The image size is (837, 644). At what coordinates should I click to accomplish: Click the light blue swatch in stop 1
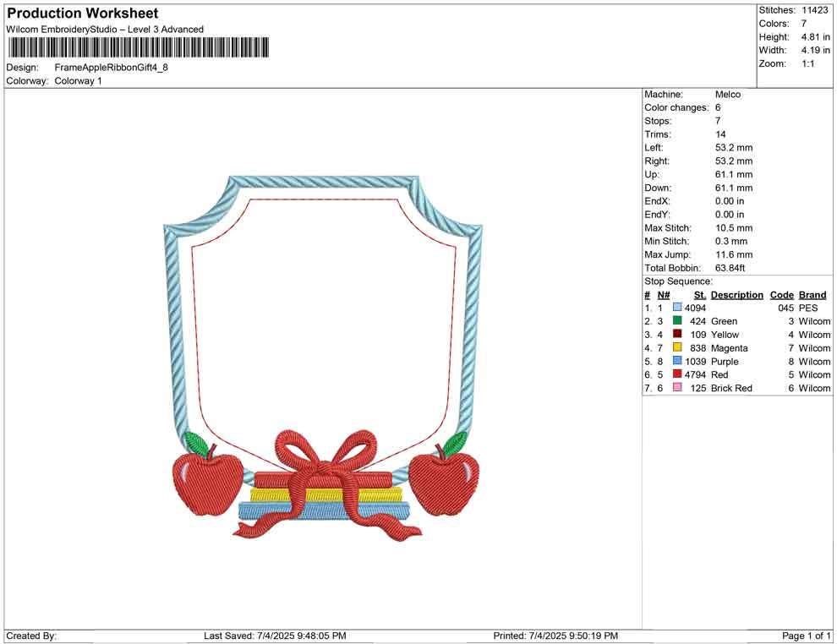click(677, 308)
